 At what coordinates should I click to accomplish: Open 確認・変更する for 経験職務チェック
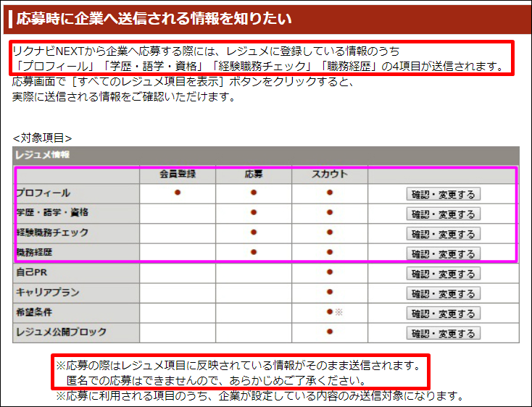tap(443, 234)
